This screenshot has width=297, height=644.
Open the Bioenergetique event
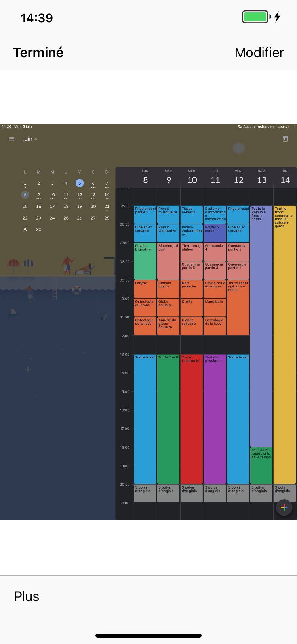click(x=168, y=261)
